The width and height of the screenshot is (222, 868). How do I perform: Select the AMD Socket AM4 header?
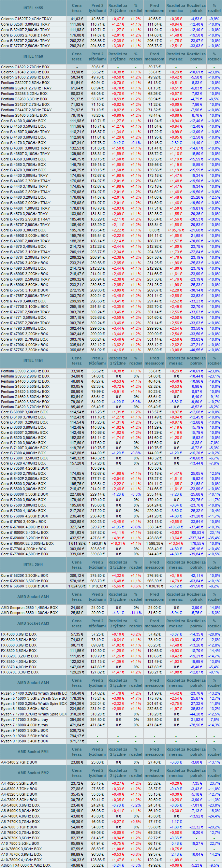[33, 683]
